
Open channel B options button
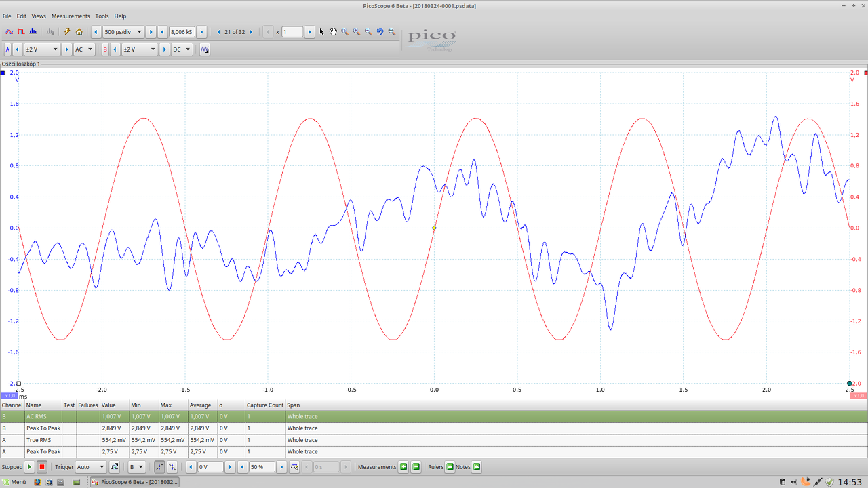click(105, 49)
